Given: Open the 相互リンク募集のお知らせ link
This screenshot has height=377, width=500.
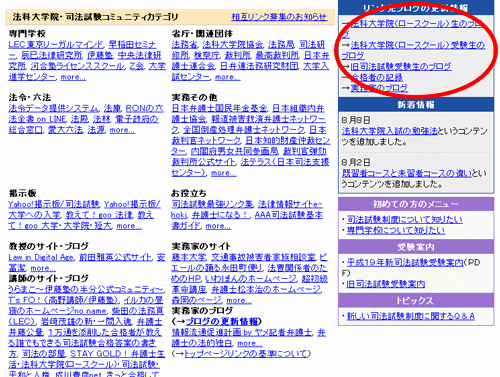Looking at the screenshot, I should [x=279, y=17].
